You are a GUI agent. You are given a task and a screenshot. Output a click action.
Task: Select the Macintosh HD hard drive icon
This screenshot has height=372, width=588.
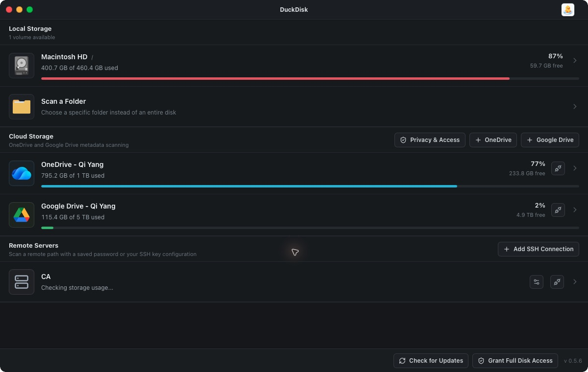[x=22, y=66]
